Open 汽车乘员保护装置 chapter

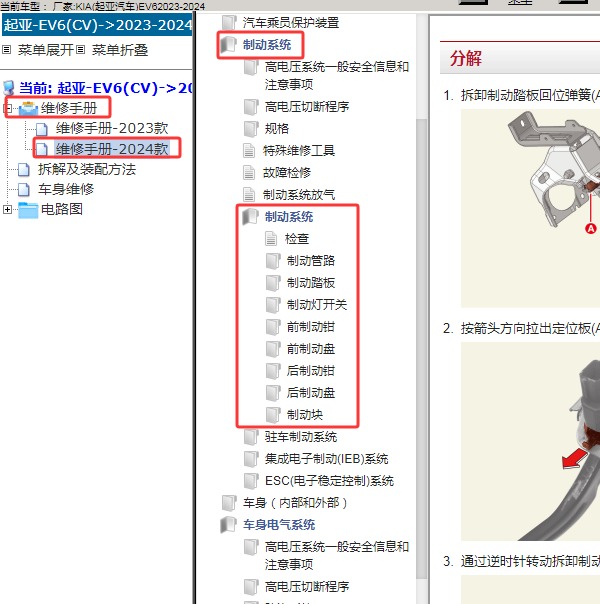(x=291, y=23)
